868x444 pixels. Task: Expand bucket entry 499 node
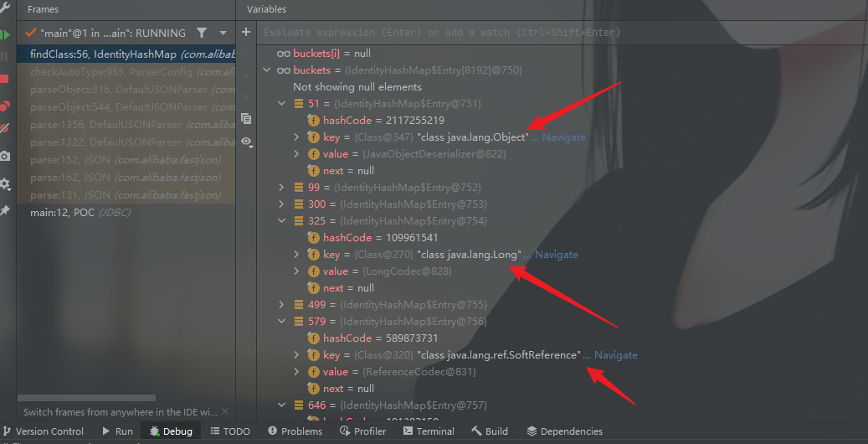pyautogui.click(x=282, y=304)
